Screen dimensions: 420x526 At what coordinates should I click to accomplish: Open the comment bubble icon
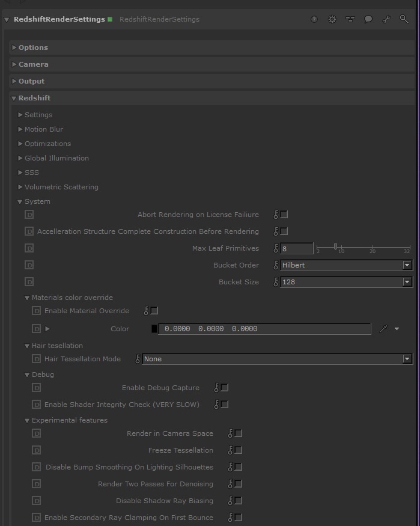tap(368, 19)
